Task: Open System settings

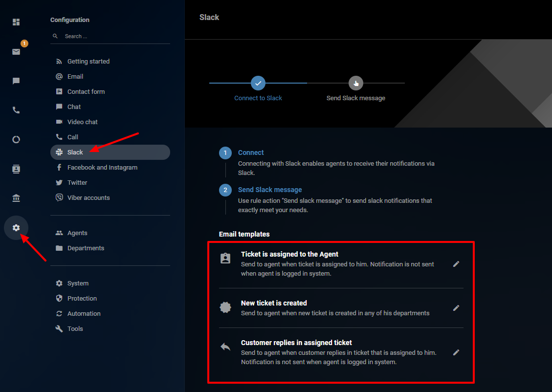Action: click(x=110, y=283)
